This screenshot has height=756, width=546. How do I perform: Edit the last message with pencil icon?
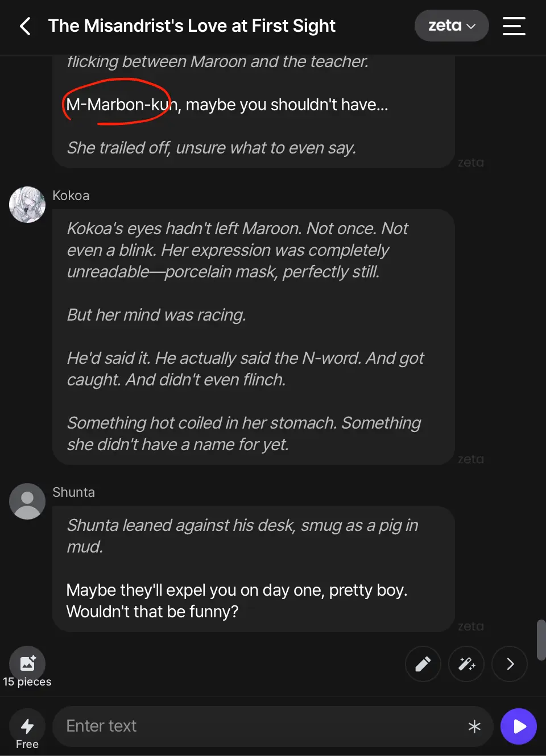pyautogui.click(x=423, y=664)
